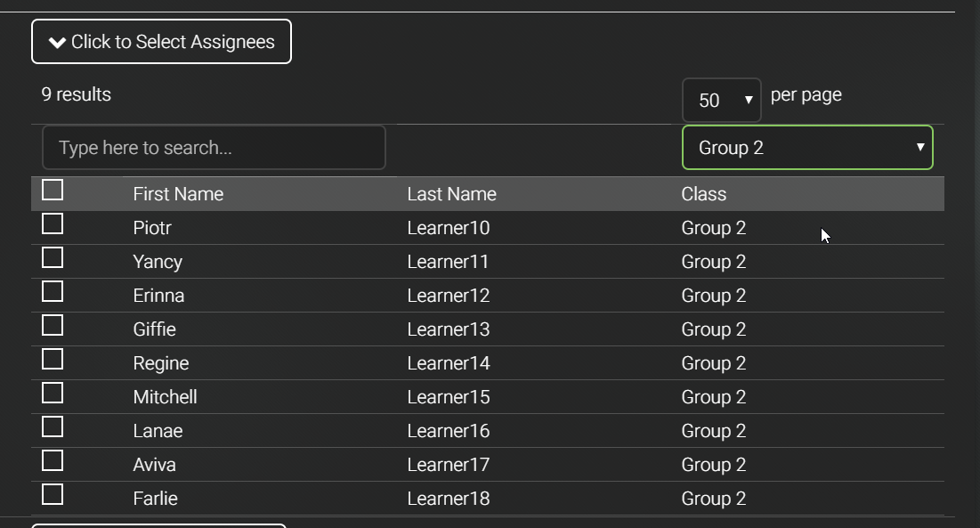The height and width of the screenshot is (528, 980).
Task: Click the Class column header
Action: pos(704,194)
